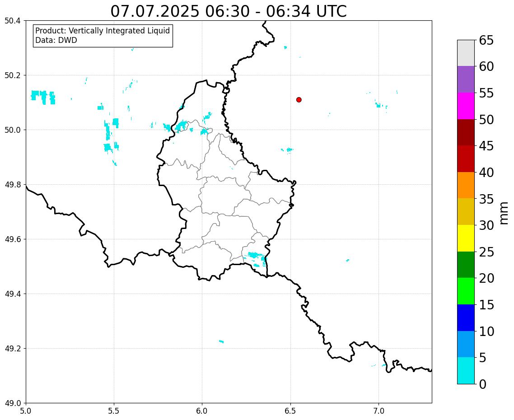Select the light blue 5-10 colorbar segment
The image size is (514, 420).
(466, 344)
